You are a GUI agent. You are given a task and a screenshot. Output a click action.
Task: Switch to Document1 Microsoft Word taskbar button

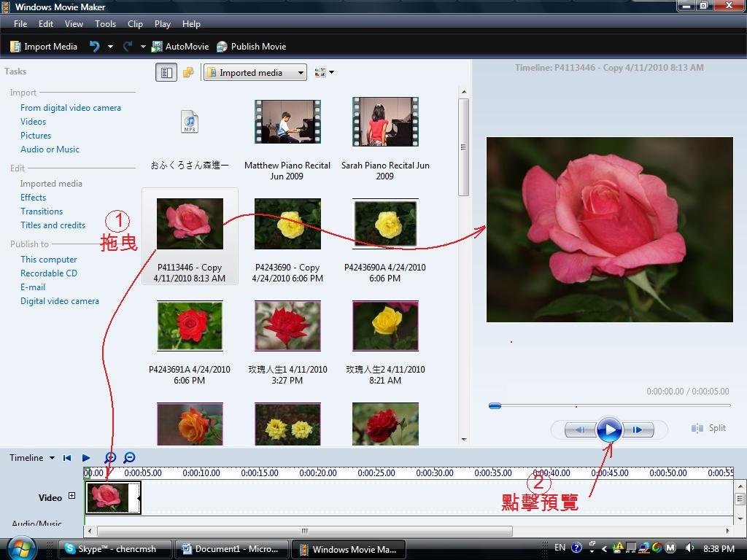click(231, 549)
